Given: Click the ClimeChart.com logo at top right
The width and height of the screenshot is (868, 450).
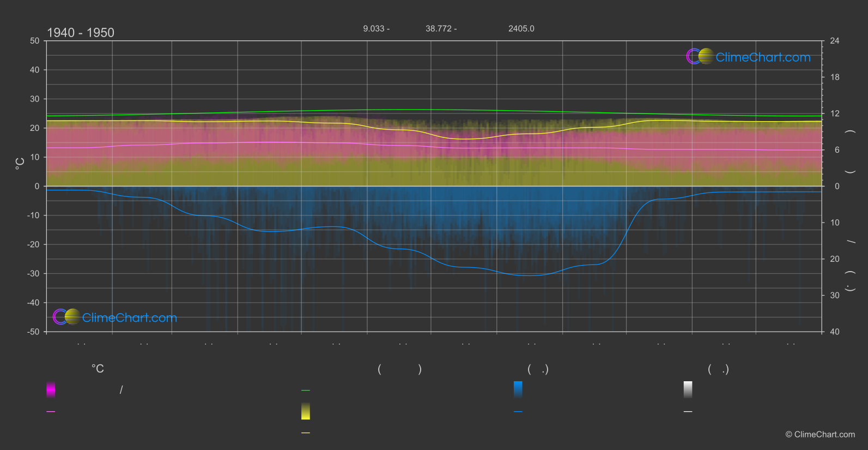Looking at the screenshot, I should pos(748,57).
